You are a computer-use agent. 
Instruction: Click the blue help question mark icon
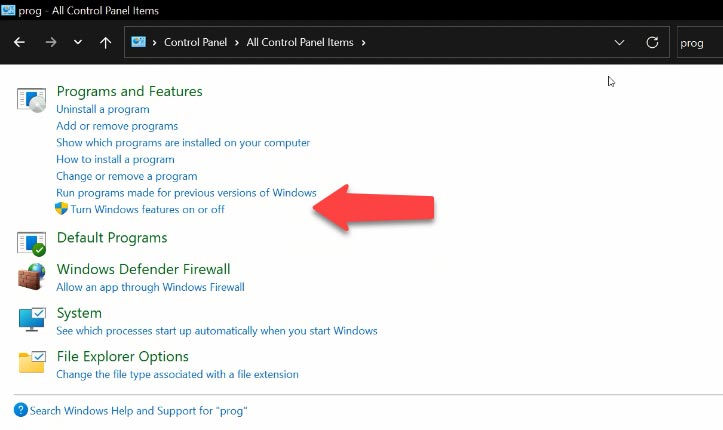coord(21,410)
